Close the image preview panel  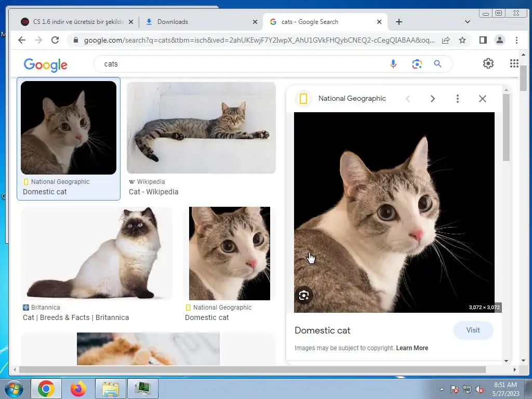coord(483,99)
